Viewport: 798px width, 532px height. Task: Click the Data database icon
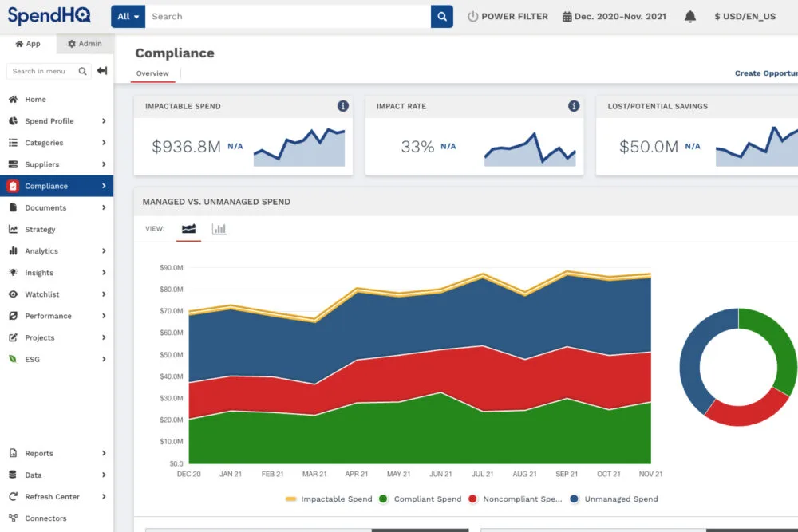[x=14, y=475]
